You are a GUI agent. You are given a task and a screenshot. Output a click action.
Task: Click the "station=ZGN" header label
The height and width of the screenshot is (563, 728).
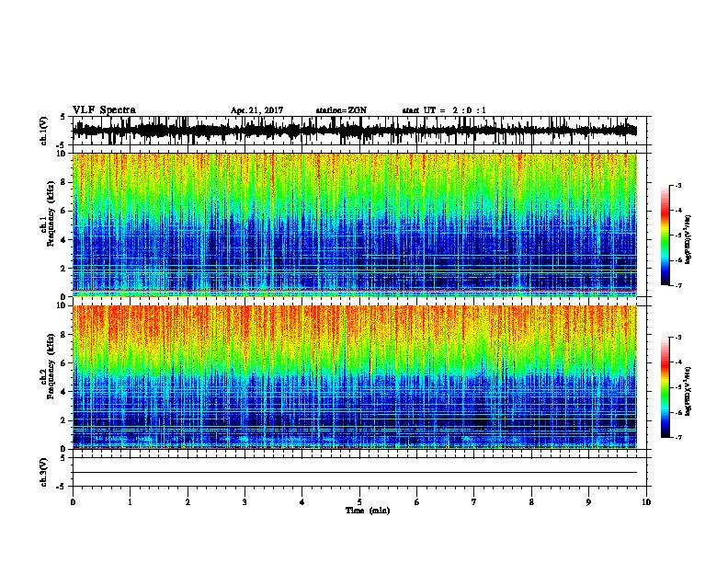(x=341, y=110)
